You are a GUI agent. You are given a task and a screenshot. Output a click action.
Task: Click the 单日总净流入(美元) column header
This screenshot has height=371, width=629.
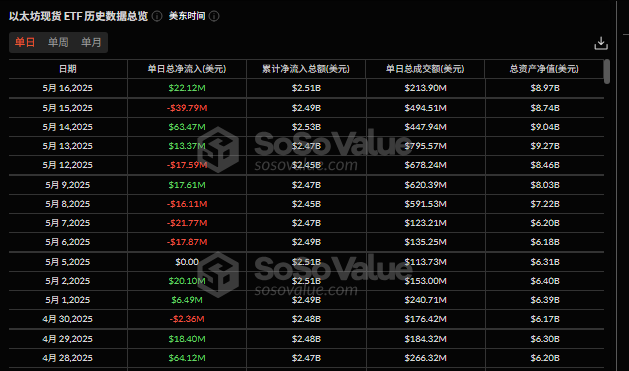(x=187, y=69)
